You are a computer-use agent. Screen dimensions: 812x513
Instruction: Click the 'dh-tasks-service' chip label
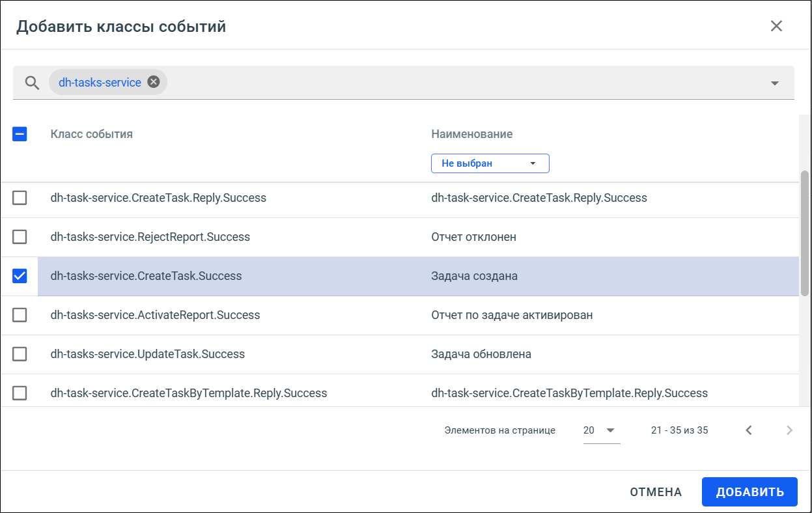pos(100,83)
